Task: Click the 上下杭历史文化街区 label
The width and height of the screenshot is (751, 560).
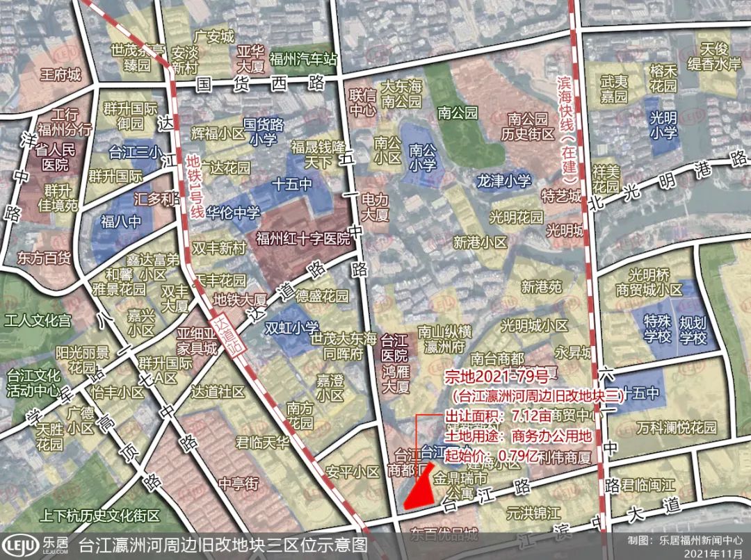Action: pos(99,516)
